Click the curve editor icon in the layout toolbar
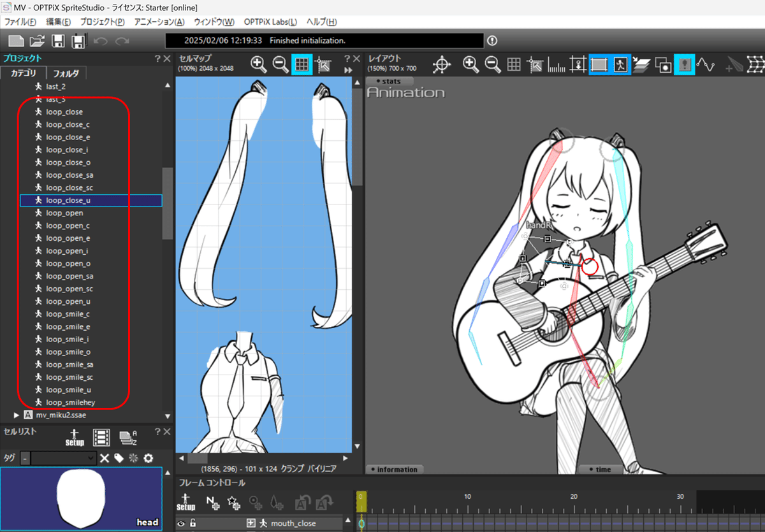 click(705, 64)
